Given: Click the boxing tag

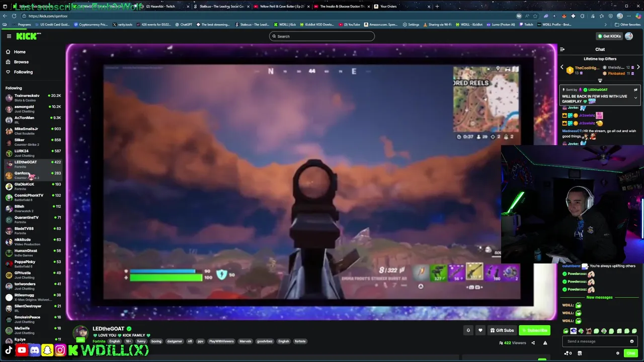Looking at the screenshot, I should point(156,341).
